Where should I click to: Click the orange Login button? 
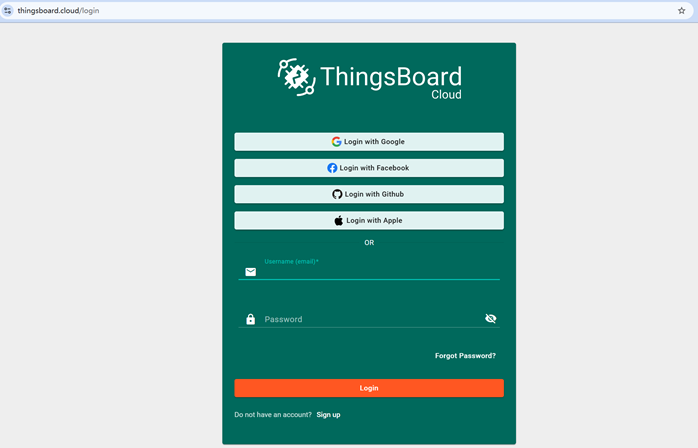point(369,388)
